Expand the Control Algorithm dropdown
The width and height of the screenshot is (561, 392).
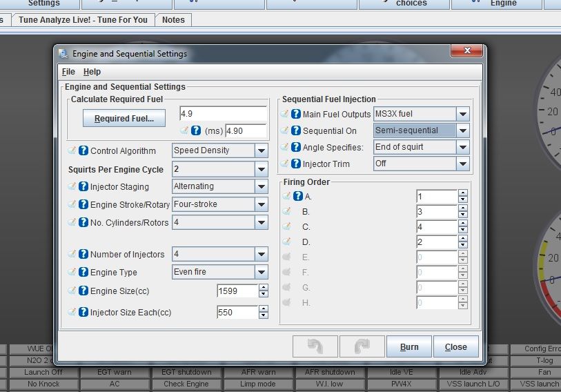(x=261, y=150)
